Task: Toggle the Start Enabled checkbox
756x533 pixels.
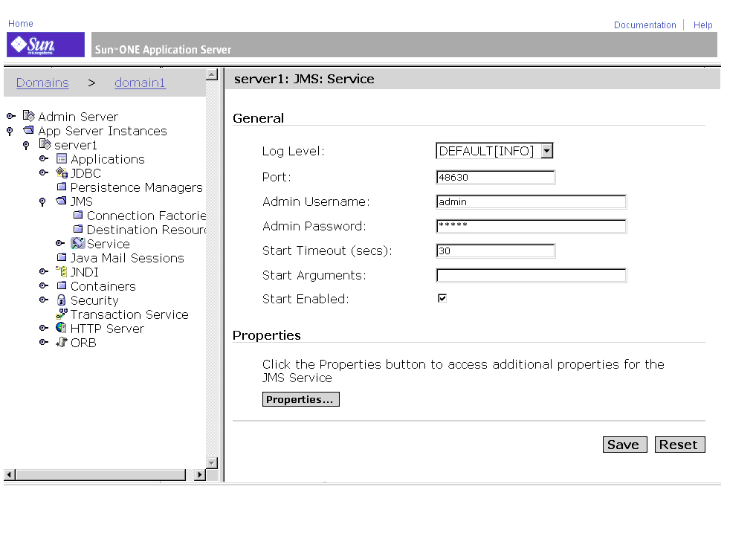Action: click(x=442, y=298)
